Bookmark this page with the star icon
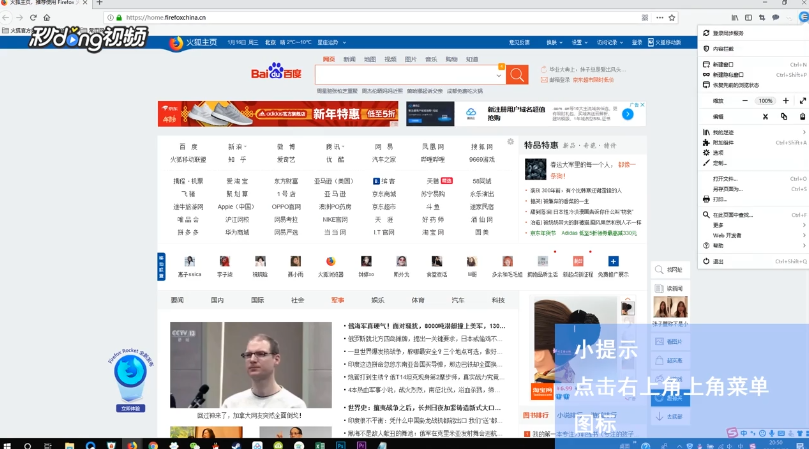 pyautogui.click(x=672, y=18)
